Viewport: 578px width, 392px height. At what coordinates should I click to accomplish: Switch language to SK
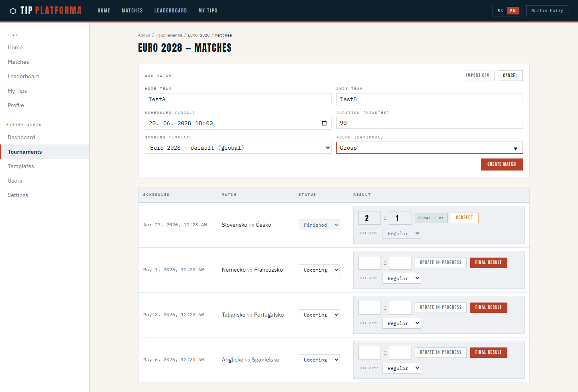tap(500, 11)
